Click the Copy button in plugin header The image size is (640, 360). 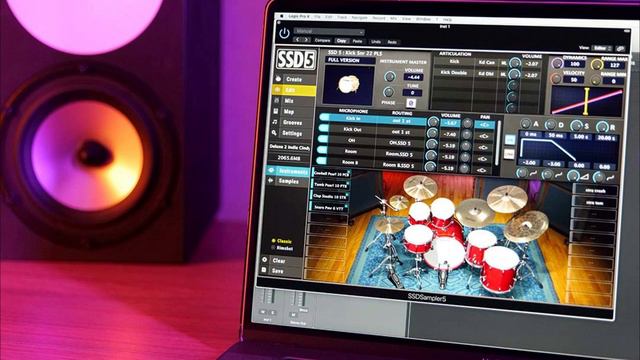tap(342, 41)
